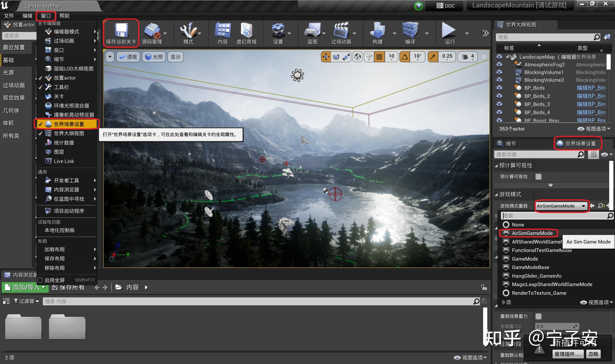Toggle grid snapping icon in viewport
The image size is (615, 364).
click(x=379, y=57)
